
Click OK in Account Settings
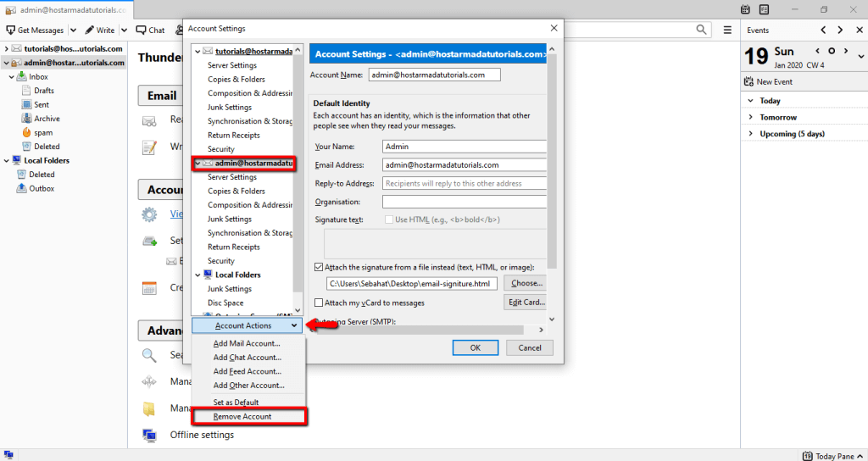pos(475,347)
